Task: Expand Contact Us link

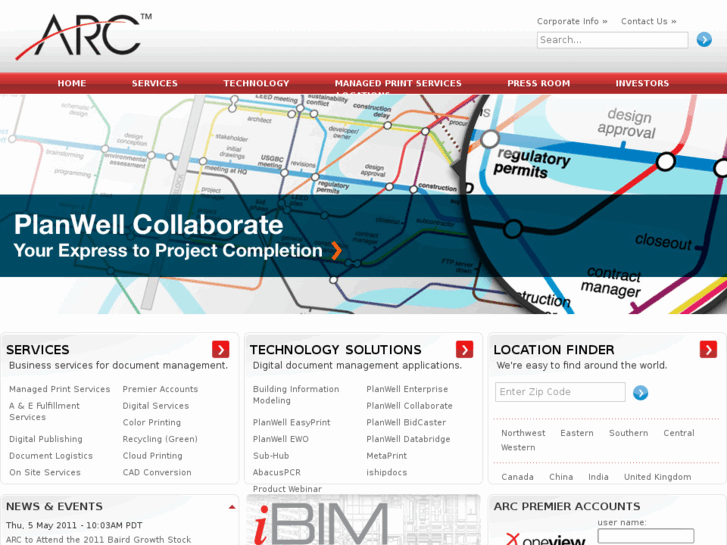Action: (x=649, y=21)
